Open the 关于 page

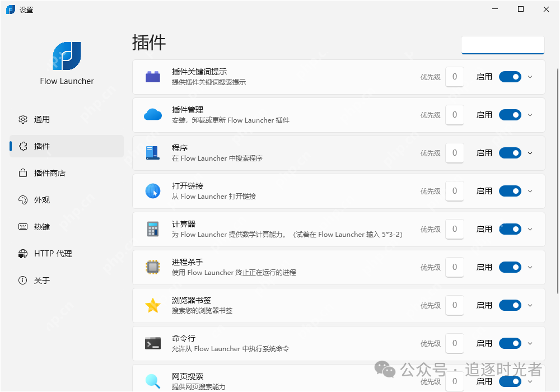pos(67,281)
